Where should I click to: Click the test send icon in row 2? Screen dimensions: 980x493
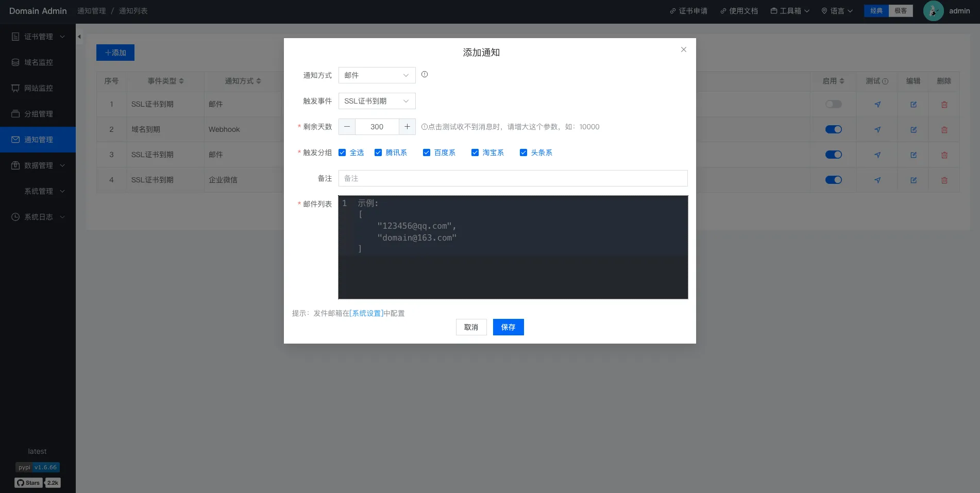tap(877, 130)
